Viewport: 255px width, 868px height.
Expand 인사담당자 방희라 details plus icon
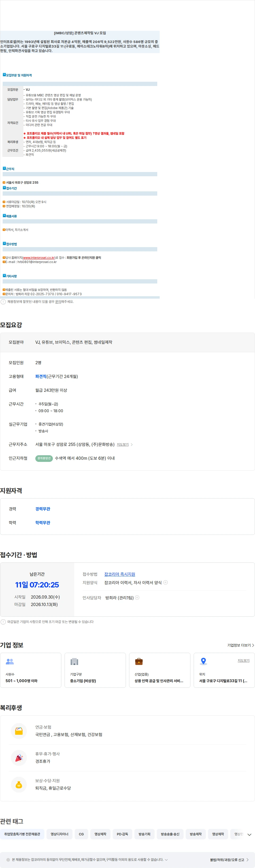click(x=137, y=598)
